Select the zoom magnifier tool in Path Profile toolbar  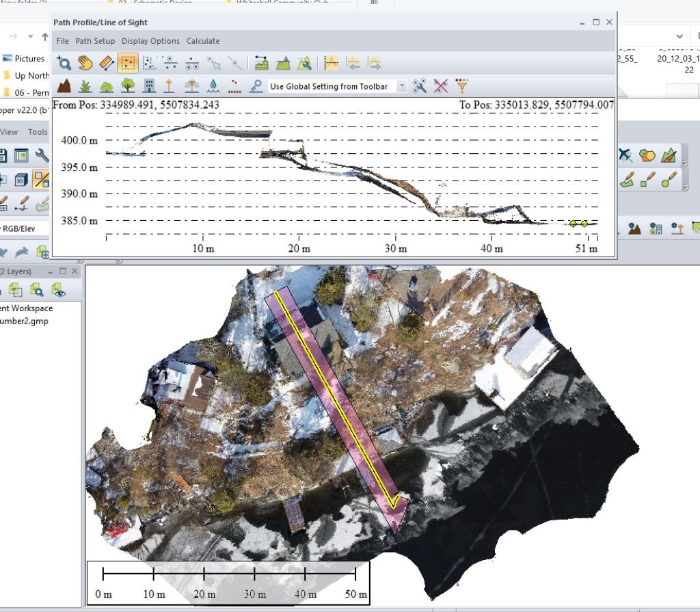click(64, 64)
